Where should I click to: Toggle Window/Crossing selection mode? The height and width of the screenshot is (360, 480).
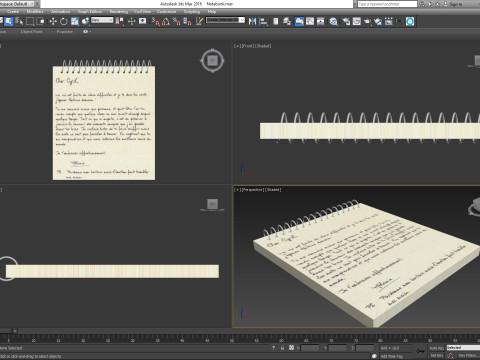[x=41, y=22]
